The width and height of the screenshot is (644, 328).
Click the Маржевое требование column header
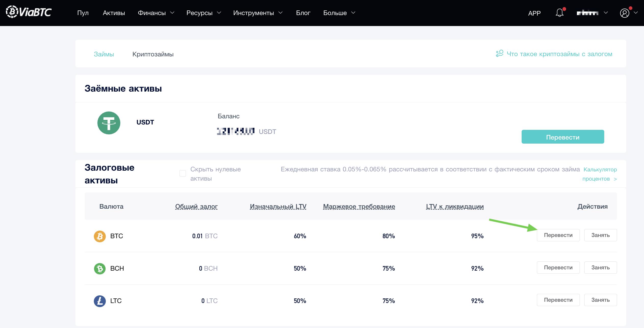(359, 206)
